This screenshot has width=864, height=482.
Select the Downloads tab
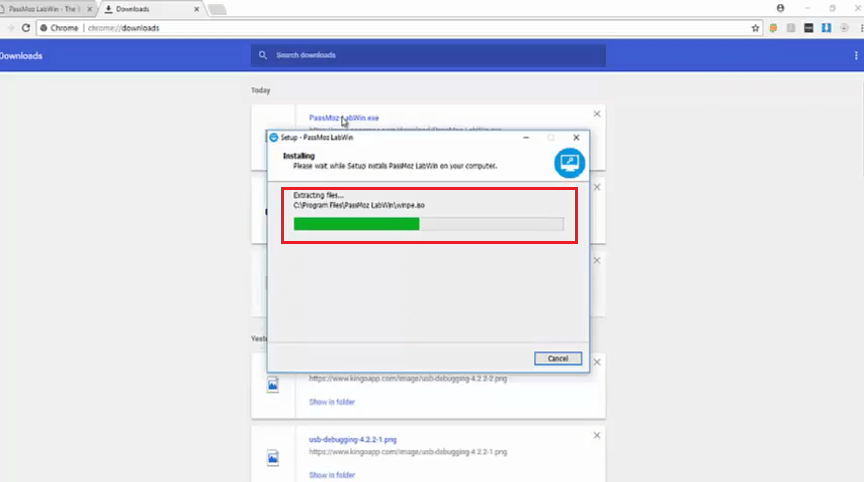149,9
